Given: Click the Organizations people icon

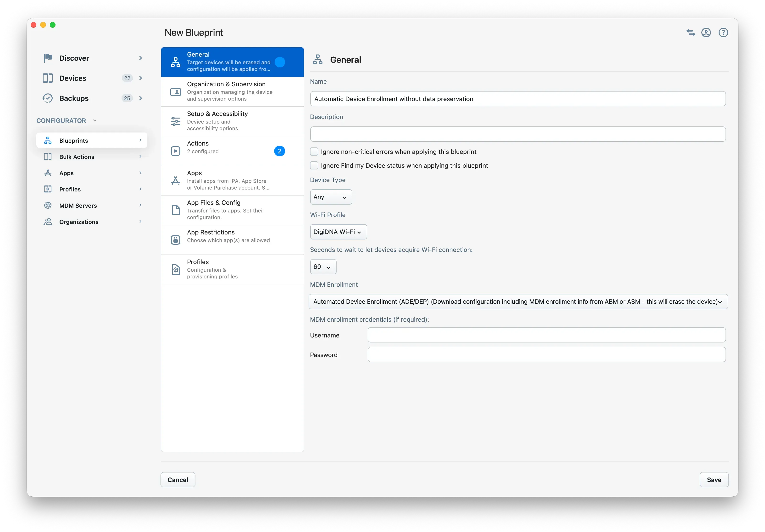Looking at the screenshot, I should pyautogui.click(x=48, y=222).
